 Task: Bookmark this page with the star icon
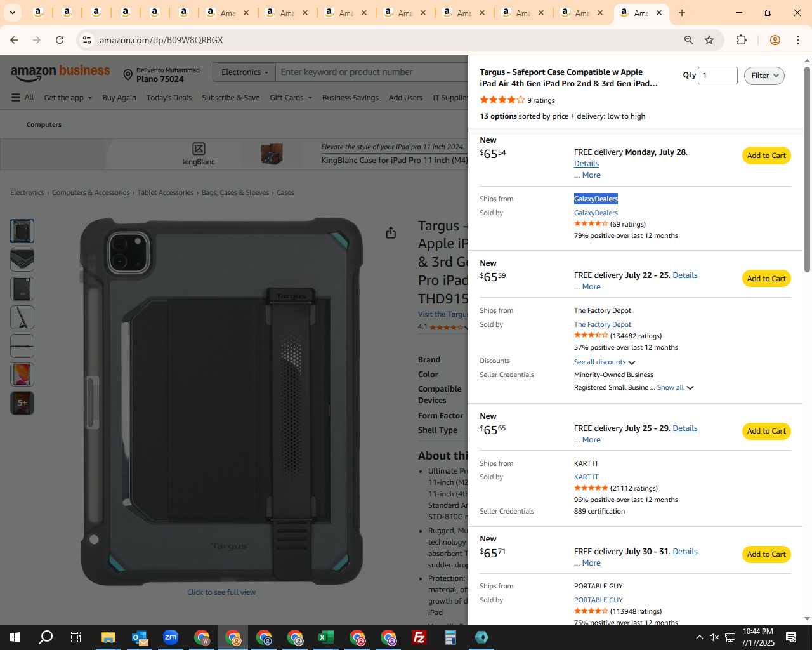(x=709, y=40)
